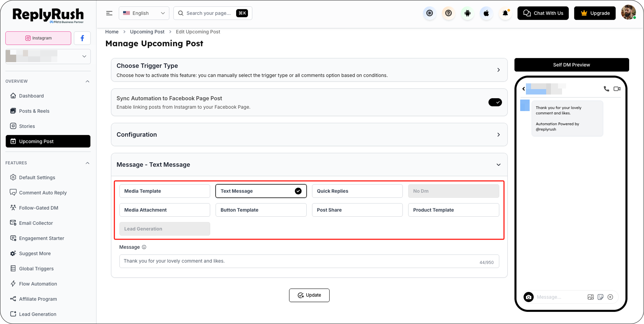This screenshot has height=324, width=644.
Task: Select Post Share message type
Action: 357,210
